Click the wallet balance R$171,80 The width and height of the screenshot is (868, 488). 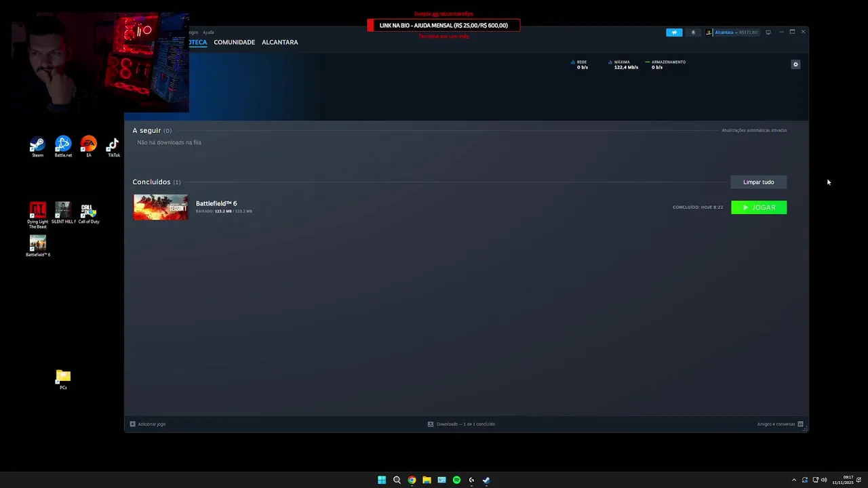(748, 32)
